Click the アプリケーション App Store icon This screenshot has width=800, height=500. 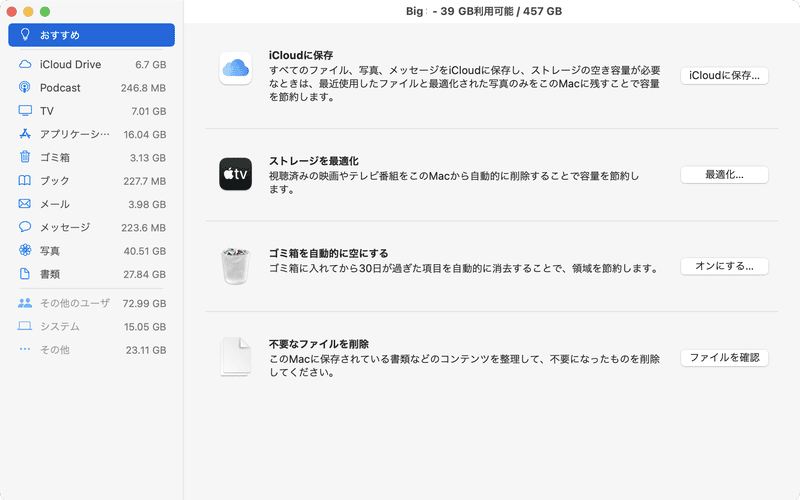(x=24, y=134)
